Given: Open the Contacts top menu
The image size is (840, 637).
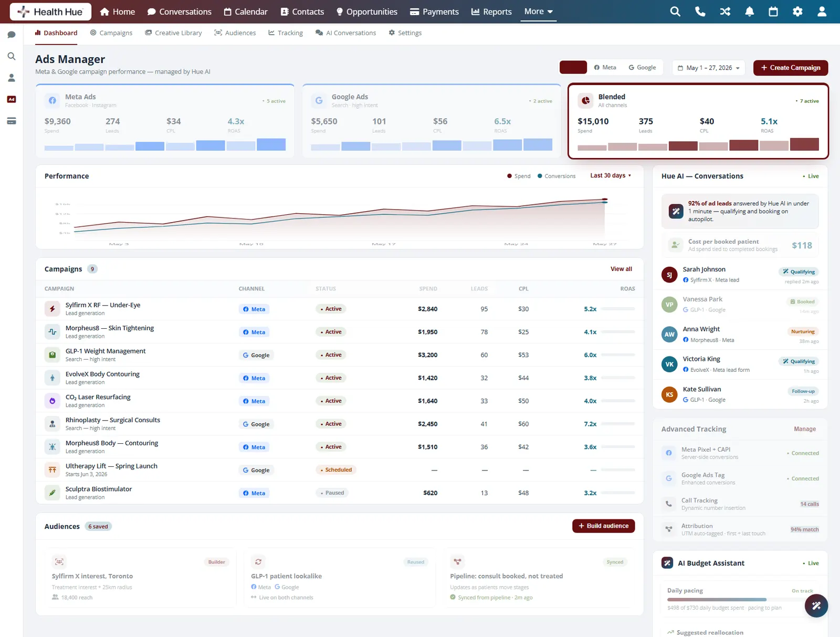Looking at the screenshot, I should tap(302, 12).
